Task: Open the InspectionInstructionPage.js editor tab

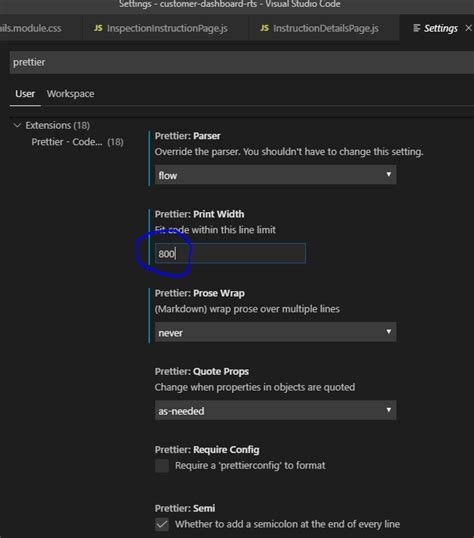Action: click(161, 28)
